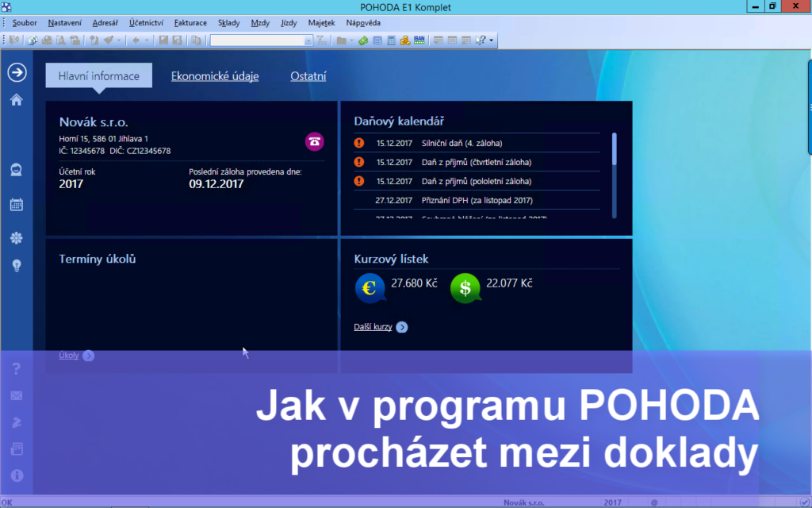812x508 pixels.
Task: Click the pink telephone icon for Novák s.r.o.
Action: [x=314, y=141]
